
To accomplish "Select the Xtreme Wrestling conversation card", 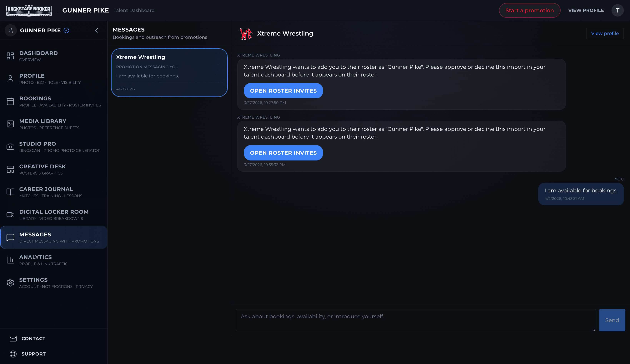I will tap(169, 72).
